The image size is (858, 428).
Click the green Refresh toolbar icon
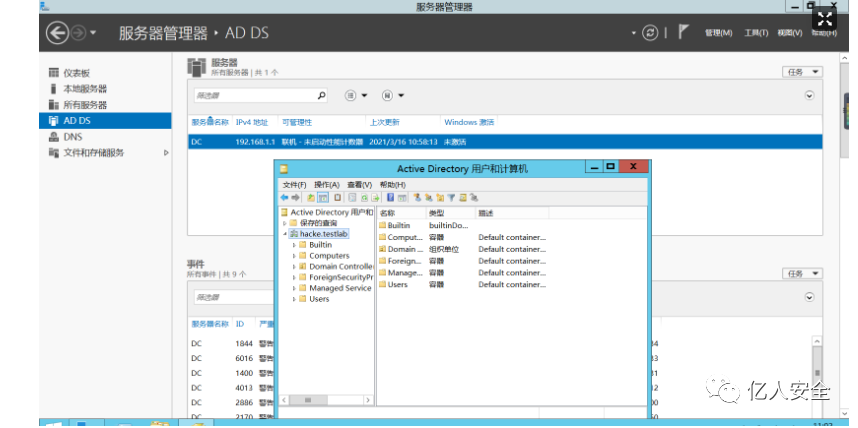(x=364, y=198)
